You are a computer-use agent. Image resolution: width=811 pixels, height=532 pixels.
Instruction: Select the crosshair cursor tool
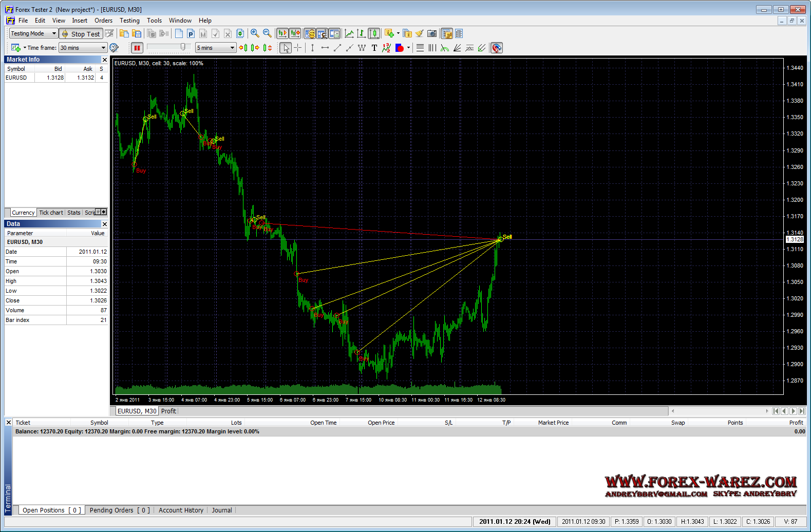click(x=298, y=48)
